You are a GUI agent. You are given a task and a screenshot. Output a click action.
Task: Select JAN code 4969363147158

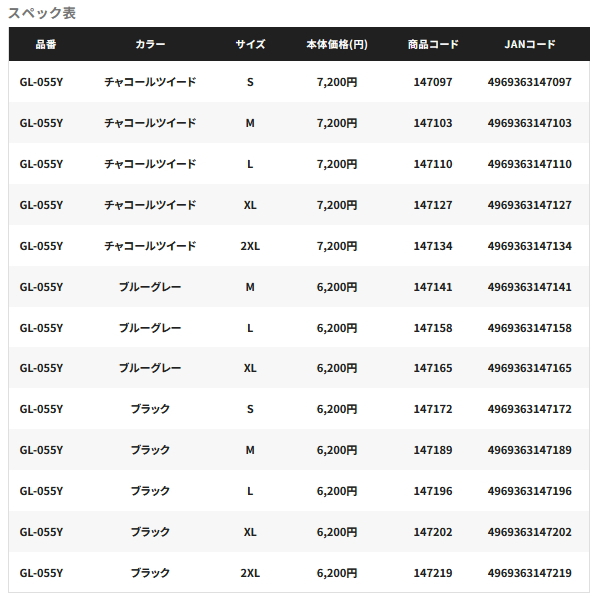530,328
